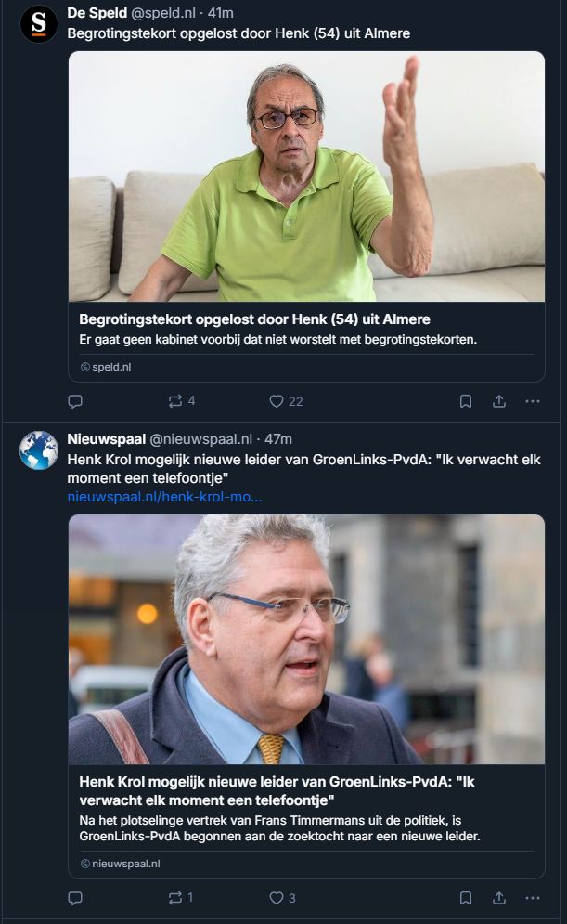Open more options for De Speld post

click(x=533, y=401)
